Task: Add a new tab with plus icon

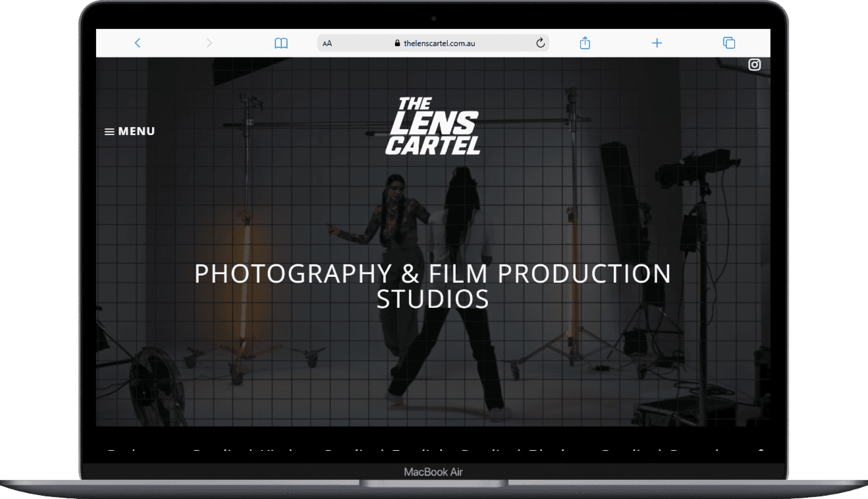Action: click(x=657, y=43)
